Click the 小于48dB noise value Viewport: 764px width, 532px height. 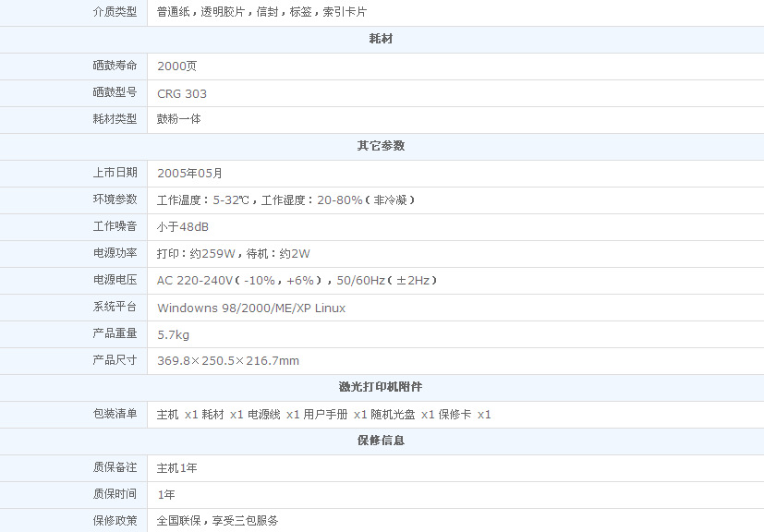tap(183, 226)
